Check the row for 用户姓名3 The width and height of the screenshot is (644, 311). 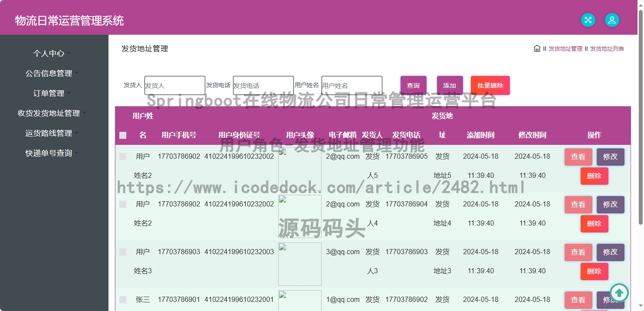point(123,252)
